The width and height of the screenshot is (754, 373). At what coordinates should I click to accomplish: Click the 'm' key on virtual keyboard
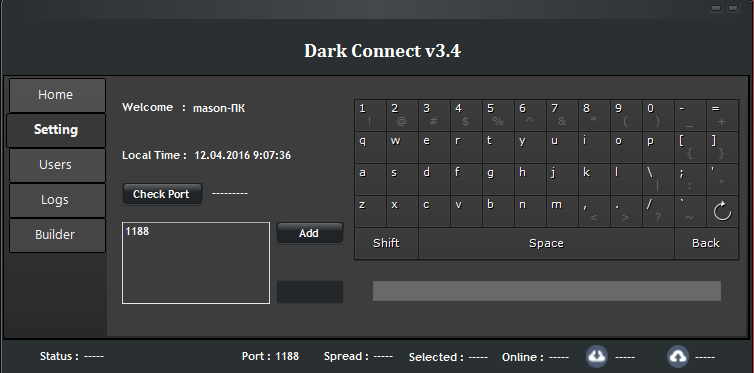pyautogui.click(x=562, y=211)
